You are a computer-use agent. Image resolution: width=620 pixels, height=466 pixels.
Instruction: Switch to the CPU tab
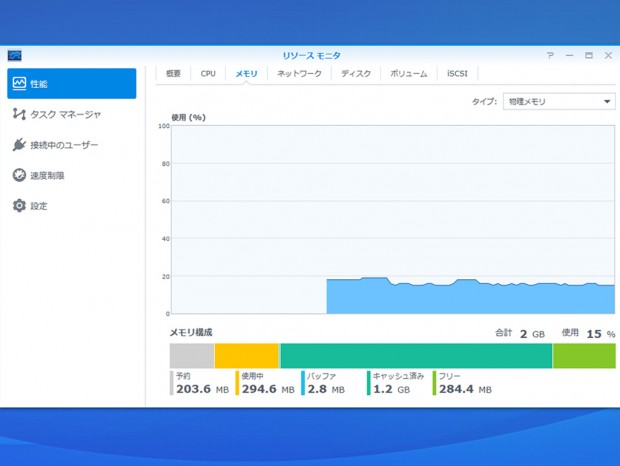[208, 74]
